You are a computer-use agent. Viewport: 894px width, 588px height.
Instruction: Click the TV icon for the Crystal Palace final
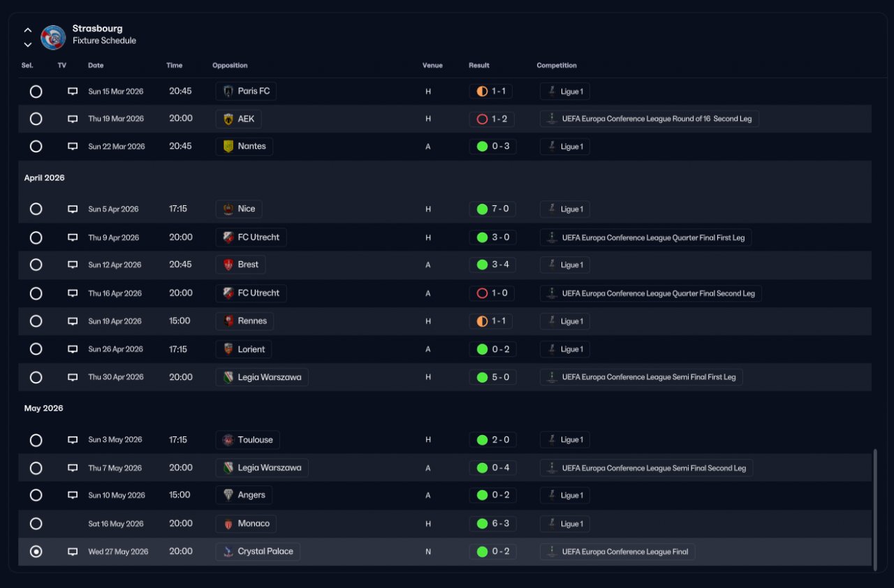(73, 552)
